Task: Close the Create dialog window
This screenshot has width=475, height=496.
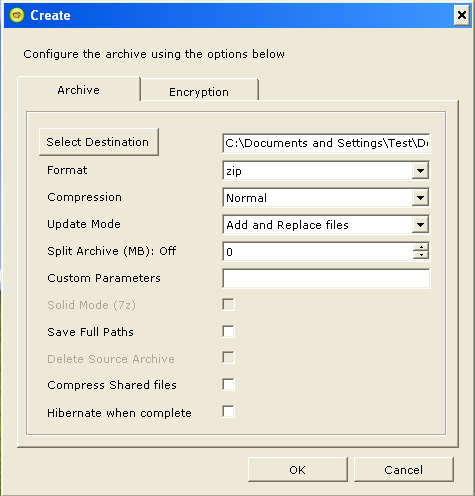Action: coord(462,15)
